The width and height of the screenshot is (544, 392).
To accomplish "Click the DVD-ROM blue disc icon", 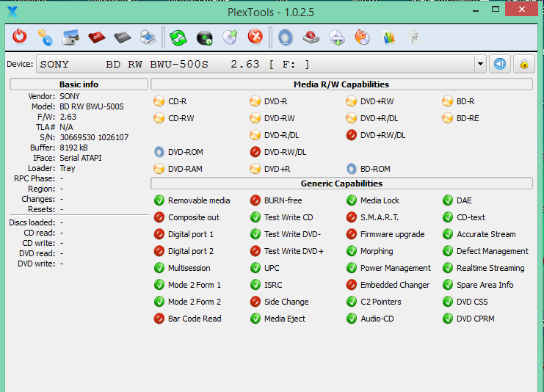I will (x=159, y=152).
